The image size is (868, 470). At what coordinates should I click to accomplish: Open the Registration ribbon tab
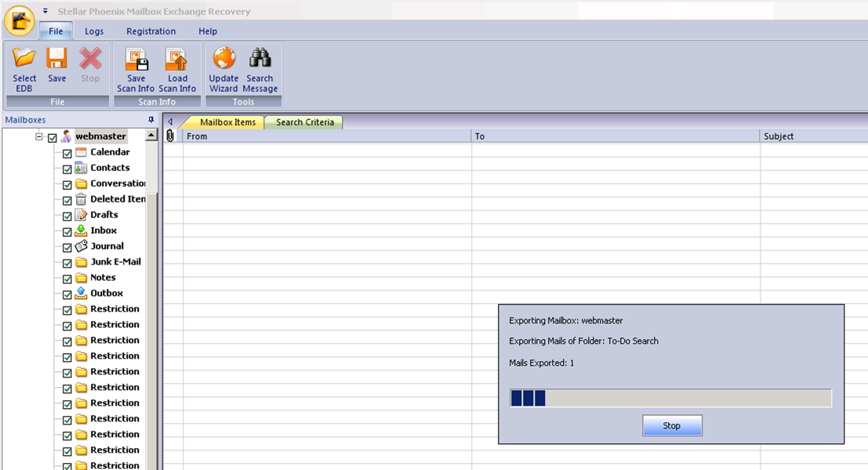[x=151, y=31]
